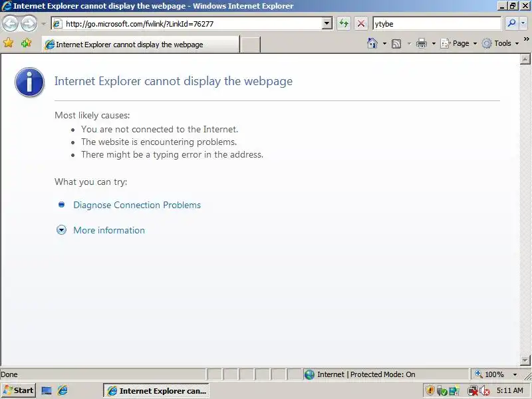This screenshot has height=399, width=532.
Task: Click the muted volume tray icon
Action: [x=484, y=391]
